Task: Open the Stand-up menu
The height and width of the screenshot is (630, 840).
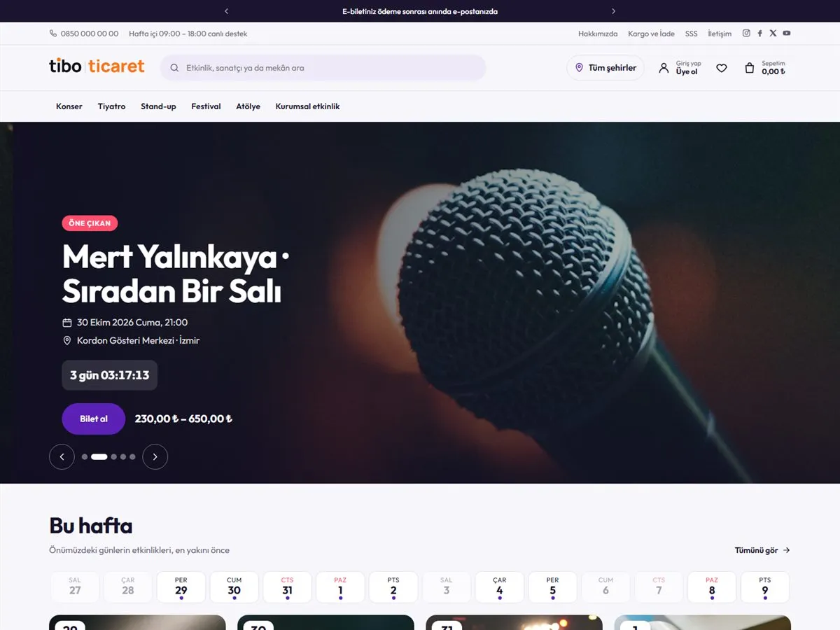Action: 158,106
